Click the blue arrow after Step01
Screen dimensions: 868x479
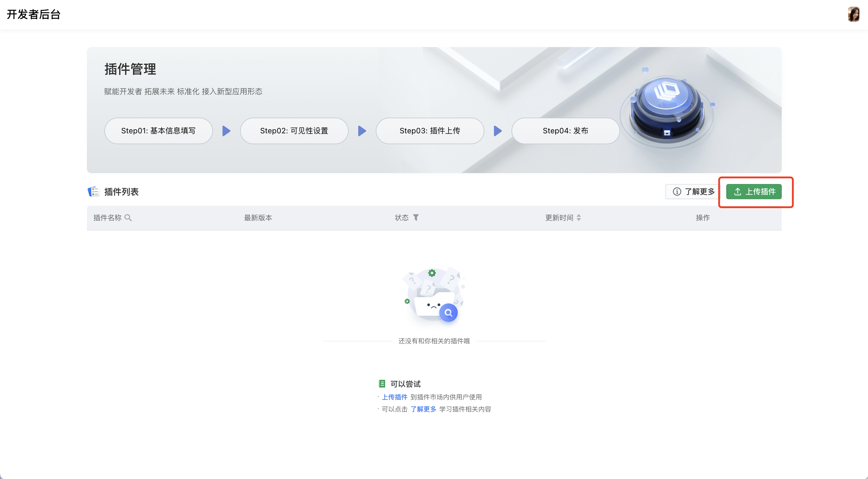point(227,131)
